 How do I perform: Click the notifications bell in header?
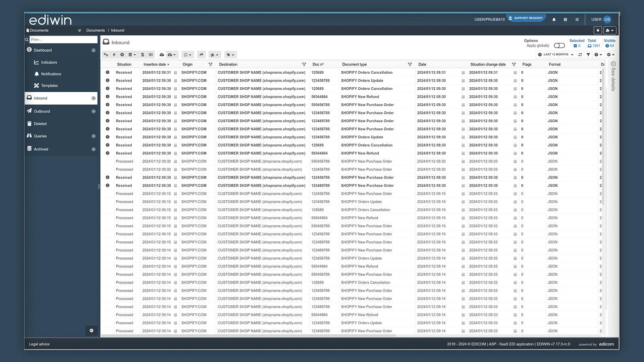point(554,19)
